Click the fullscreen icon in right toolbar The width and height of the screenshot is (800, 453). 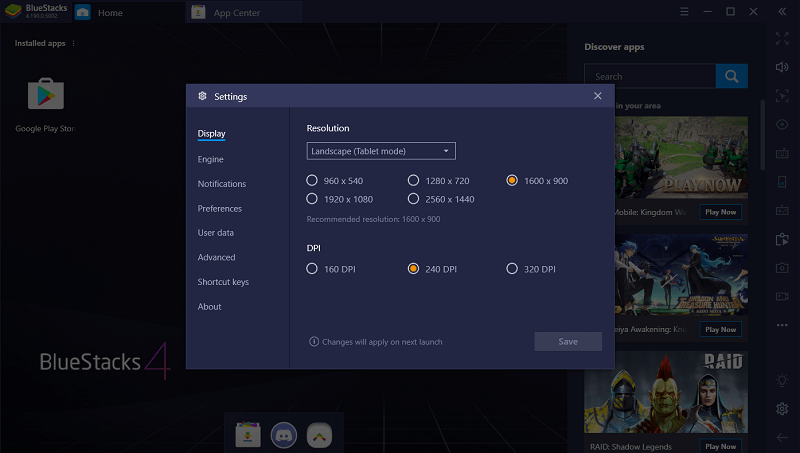782,38
